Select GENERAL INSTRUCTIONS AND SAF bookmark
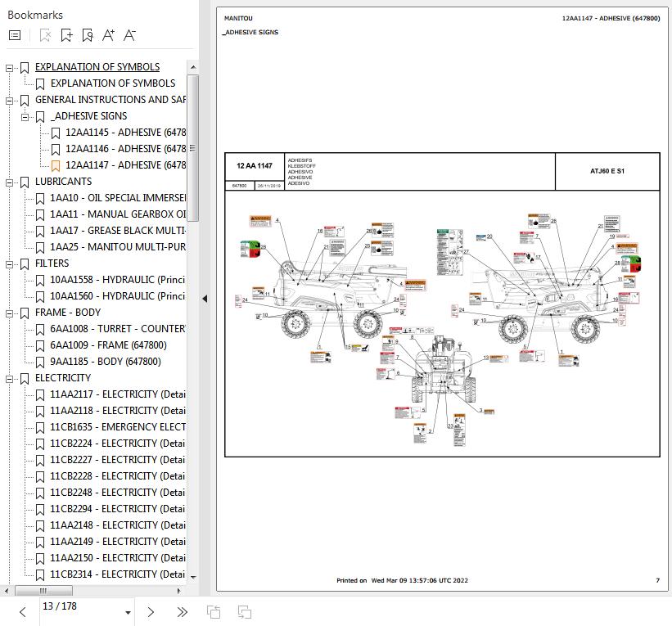 coord(110,99)
